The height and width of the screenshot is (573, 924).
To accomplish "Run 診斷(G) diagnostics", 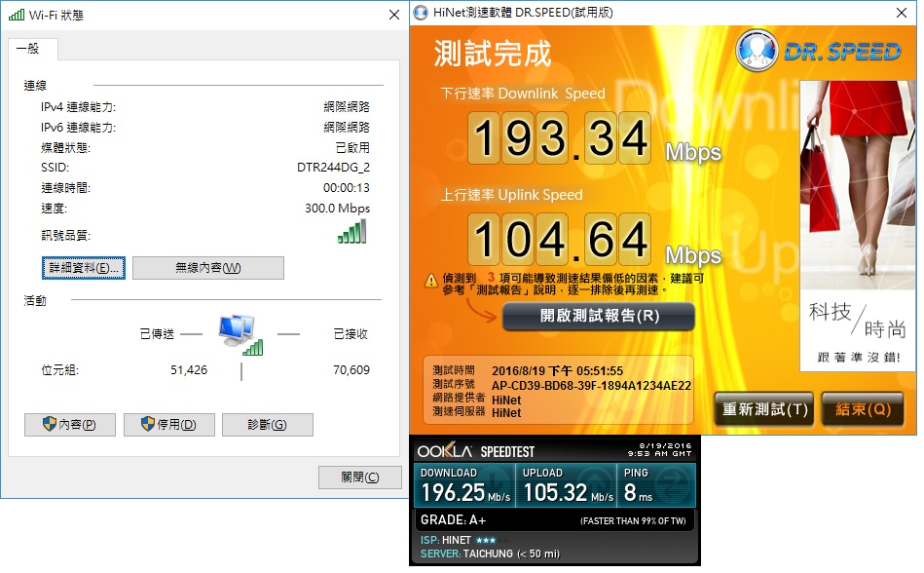I will (267, 425).
